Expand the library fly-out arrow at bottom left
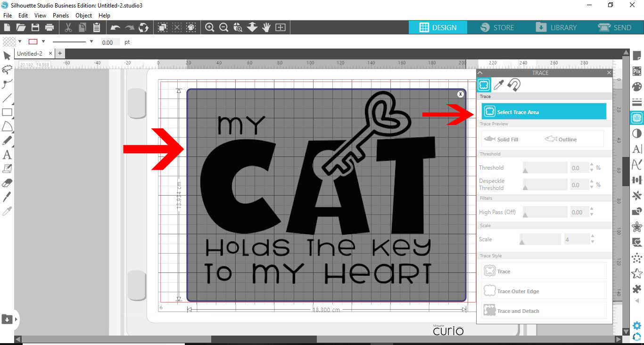Screen dimensions: 644x345 pyautogui.click(x=16, y=320)
